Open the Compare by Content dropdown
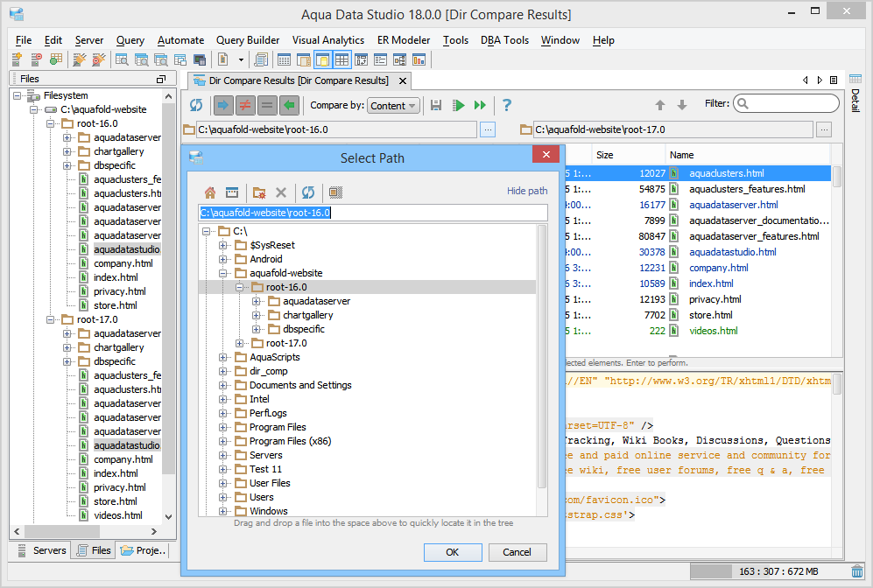The image size is (873, 588). click(x=393, y=106)
